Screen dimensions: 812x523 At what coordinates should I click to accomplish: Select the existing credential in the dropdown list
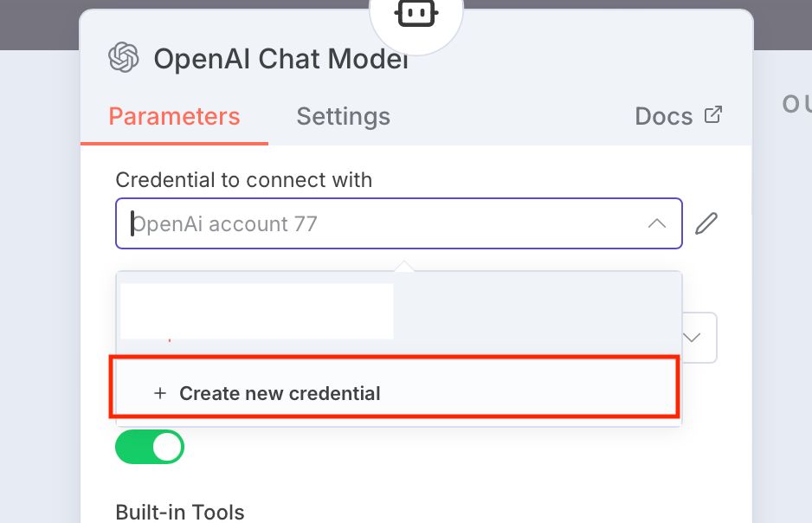[x=257, y=311]
